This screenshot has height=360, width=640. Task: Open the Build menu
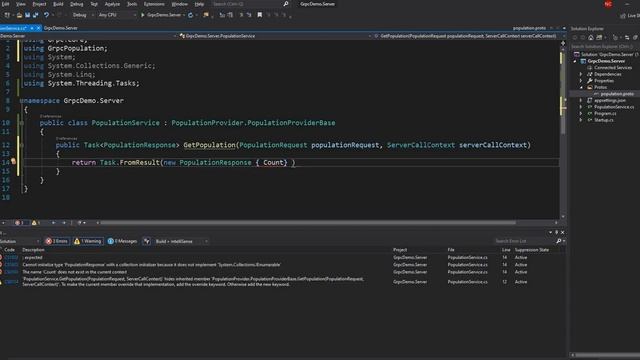(58, 4)
